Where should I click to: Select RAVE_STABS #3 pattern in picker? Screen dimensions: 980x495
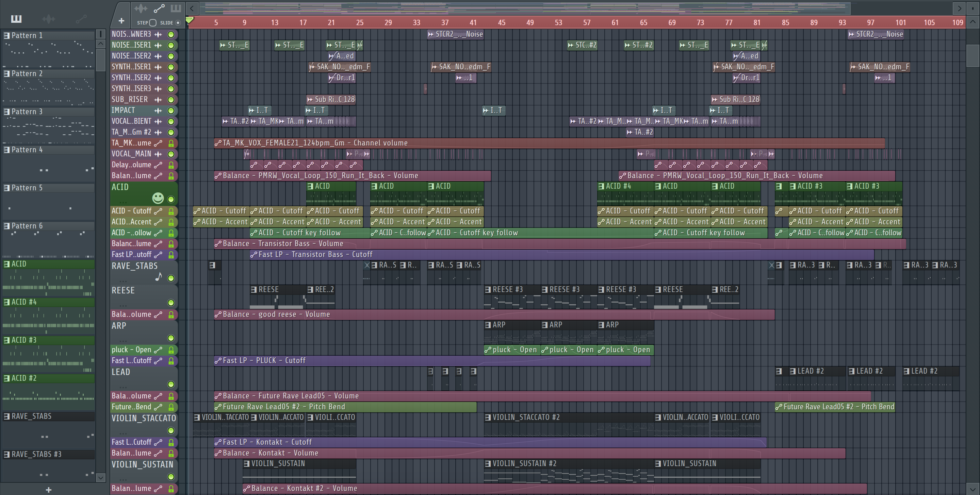[48, 454]
